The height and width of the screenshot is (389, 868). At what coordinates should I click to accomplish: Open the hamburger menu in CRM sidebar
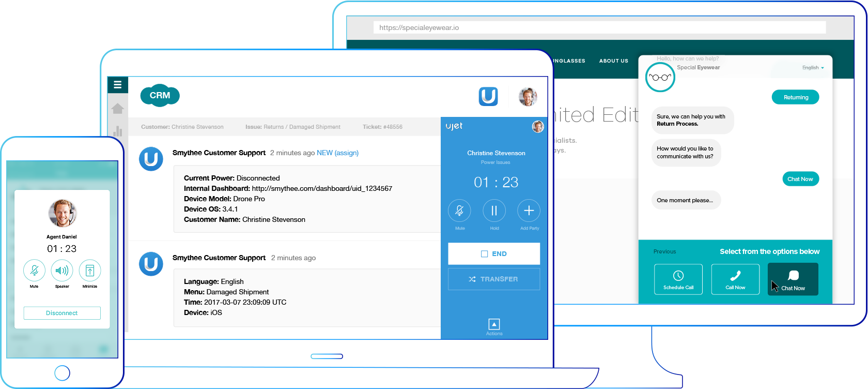click(117, 85)
